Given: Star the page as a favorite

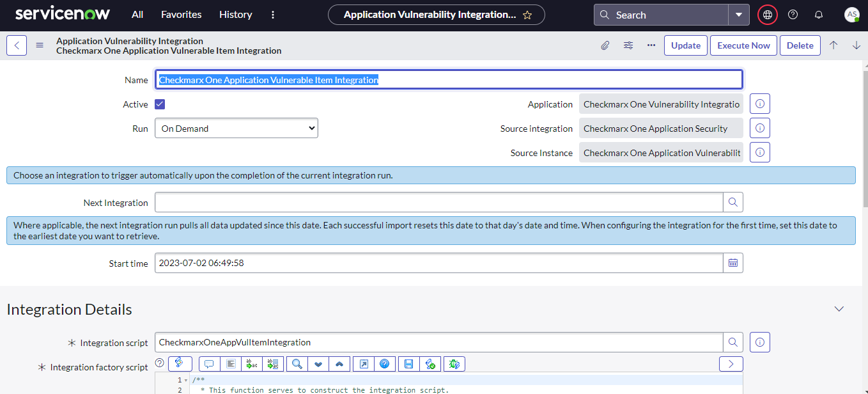Looking at the screenshot, I should (527, 15).
